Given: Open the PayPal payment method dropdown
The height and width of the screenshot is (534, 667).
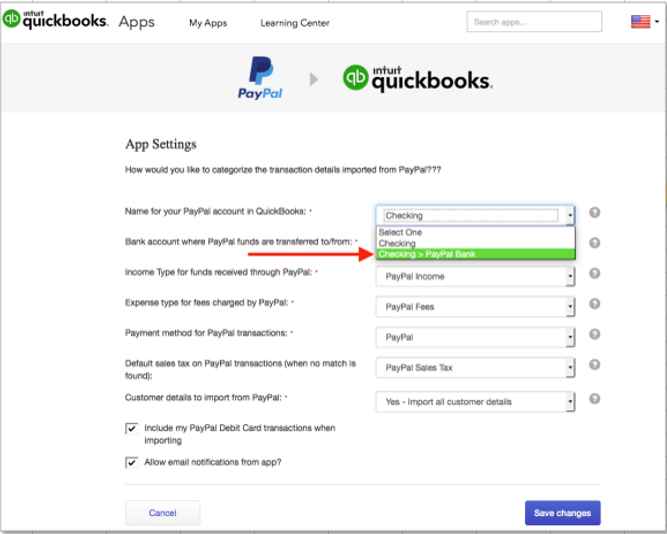Looking at the screenshot, I should pos(475,337).
